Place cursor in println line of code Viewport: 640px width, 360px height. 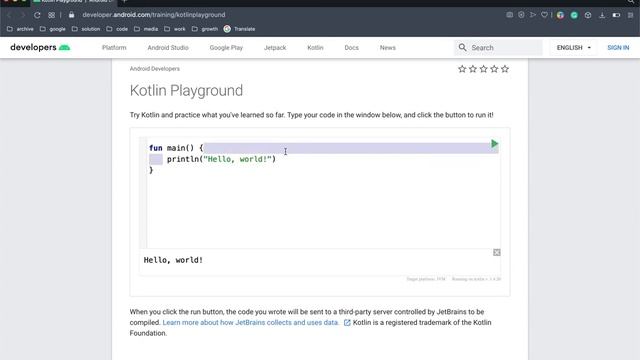pos(221,159)
